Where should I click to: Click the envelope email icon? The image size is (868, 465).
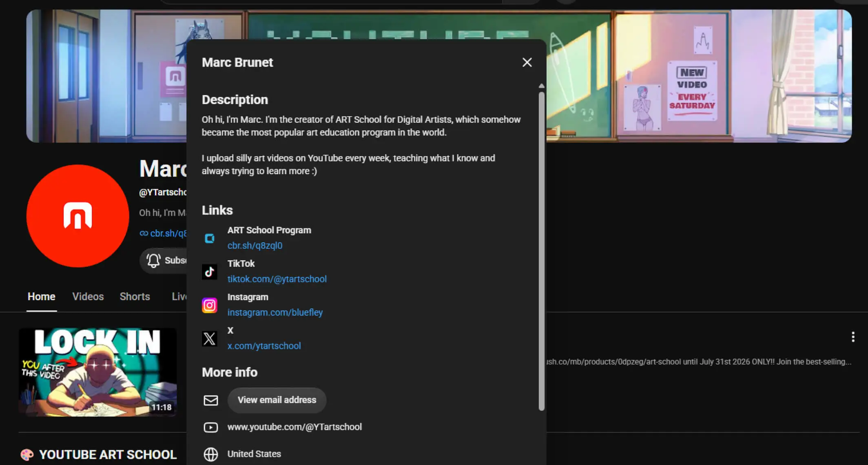point(211,400)
